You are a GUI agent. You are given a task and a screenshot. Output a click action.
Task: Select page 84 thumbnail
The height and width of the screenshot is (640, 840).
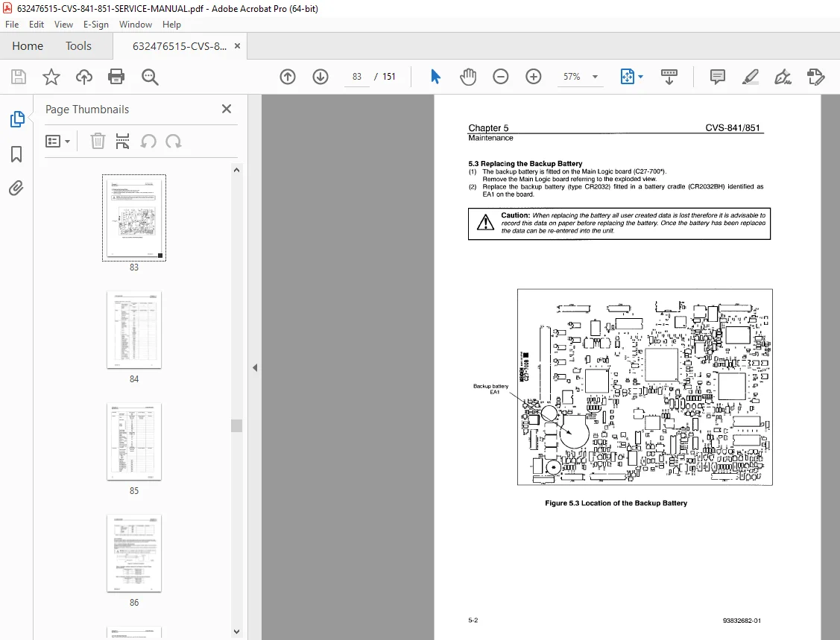click(x=134, y=329)
